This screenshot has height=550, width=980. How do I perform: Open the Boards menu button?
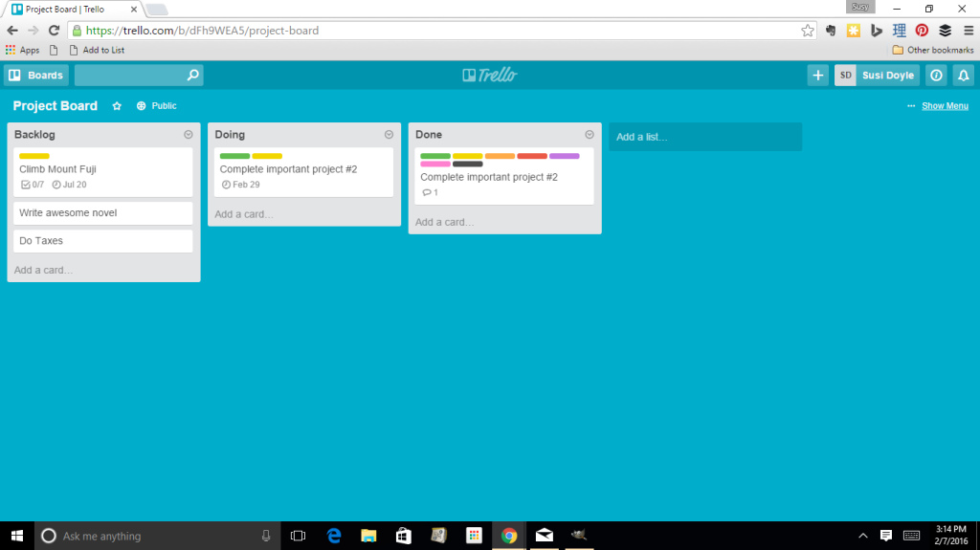[36, 75]
